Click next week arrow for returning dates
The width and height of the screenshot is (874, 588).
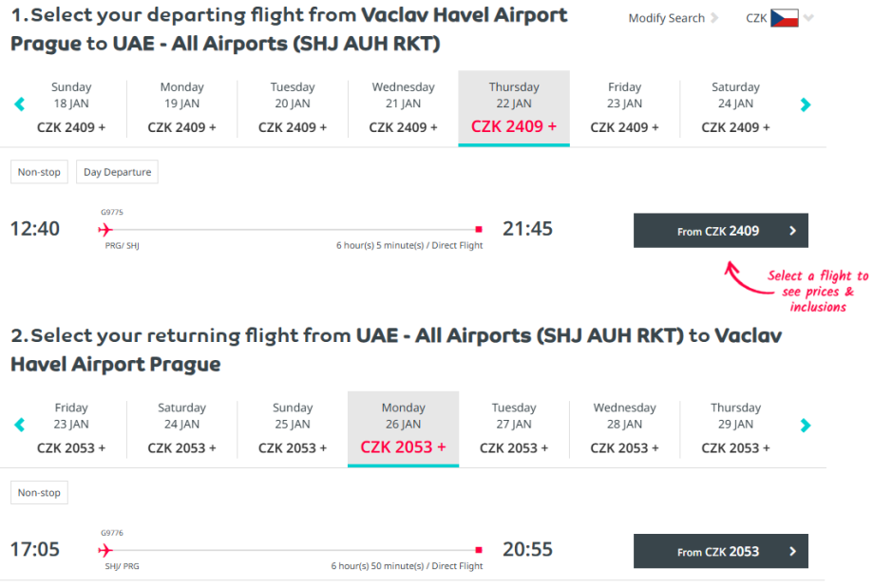pos(806,426)
